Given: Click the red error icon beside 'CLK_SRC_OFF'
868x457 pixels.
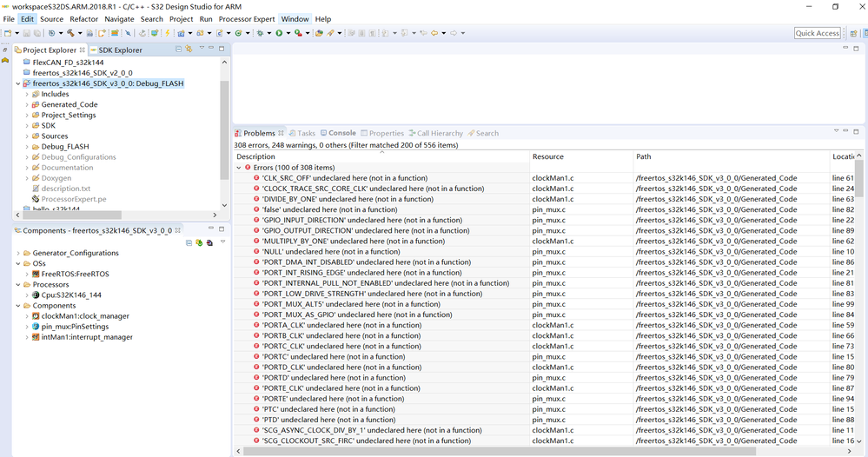Looking at the screenshot, I should click(x=256, y=178).
